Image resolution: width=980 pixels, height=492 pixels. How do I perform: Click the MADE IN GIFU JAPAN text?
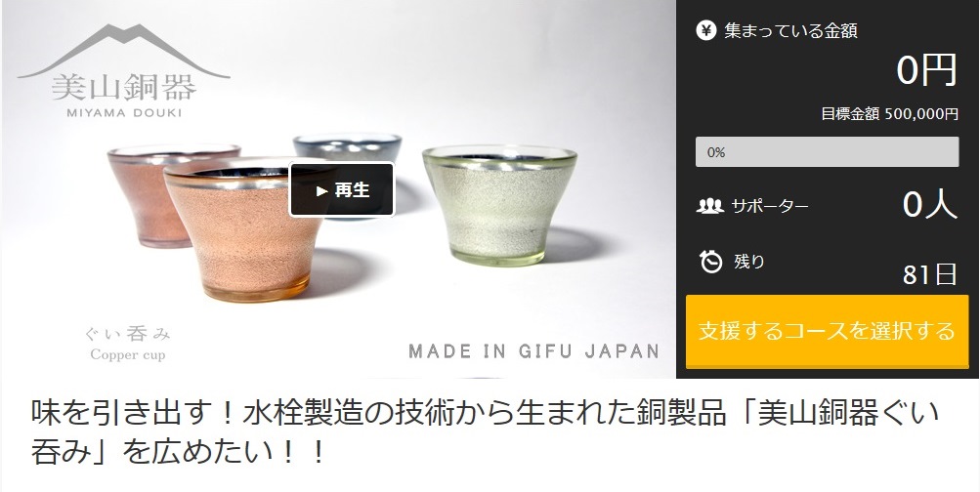pyautogui.click(x=533, y=350)
